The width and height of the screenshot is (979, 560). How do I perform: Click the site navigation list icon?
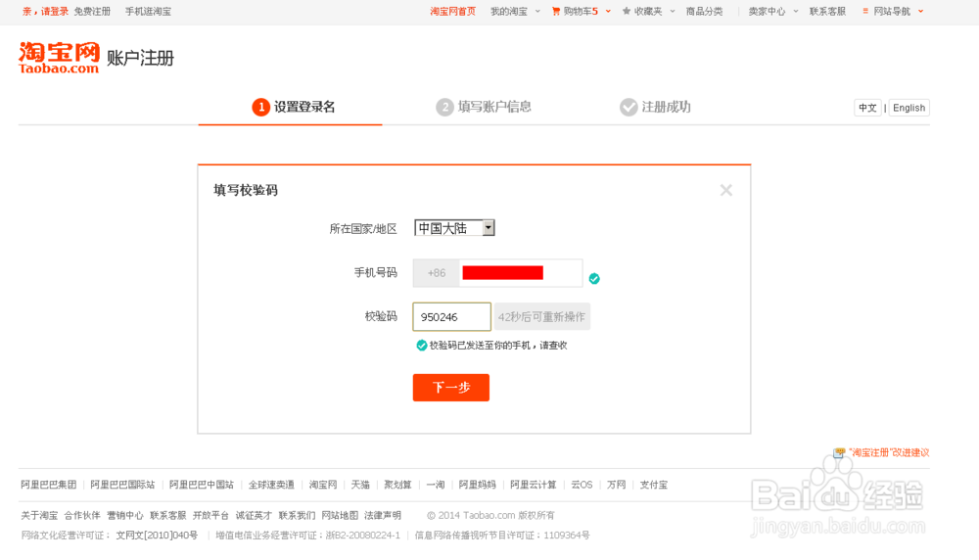[865, 11]
